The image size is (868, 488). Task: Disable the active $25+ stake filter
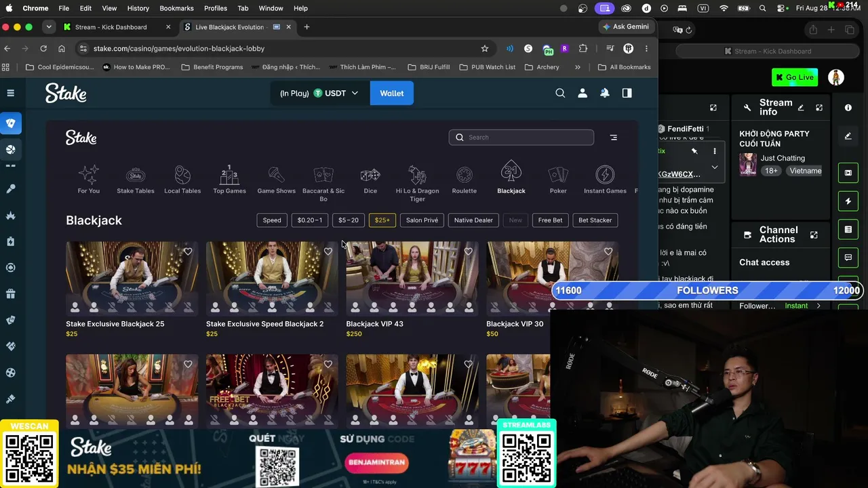tap(382, 220)
